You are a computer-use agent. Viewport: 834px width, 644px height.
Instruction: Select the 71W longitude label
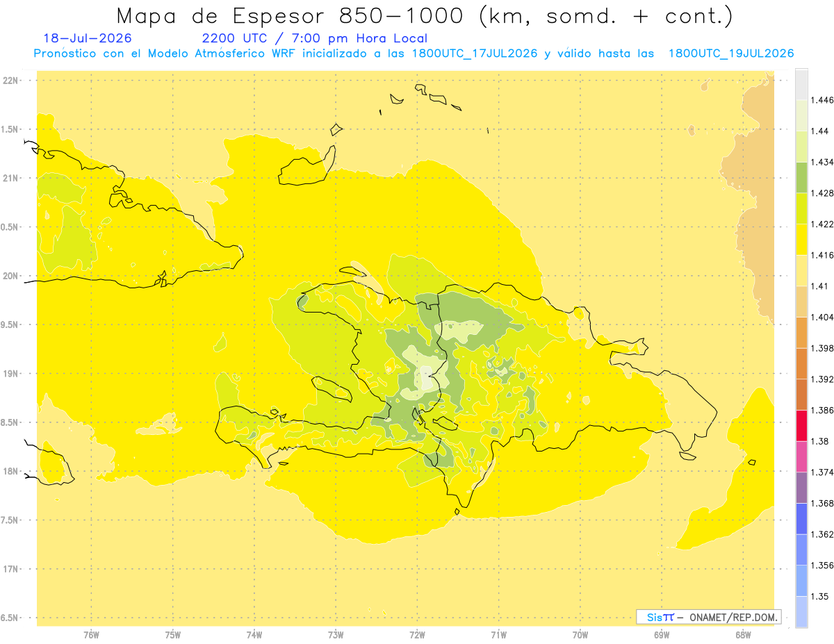[498, 634]
